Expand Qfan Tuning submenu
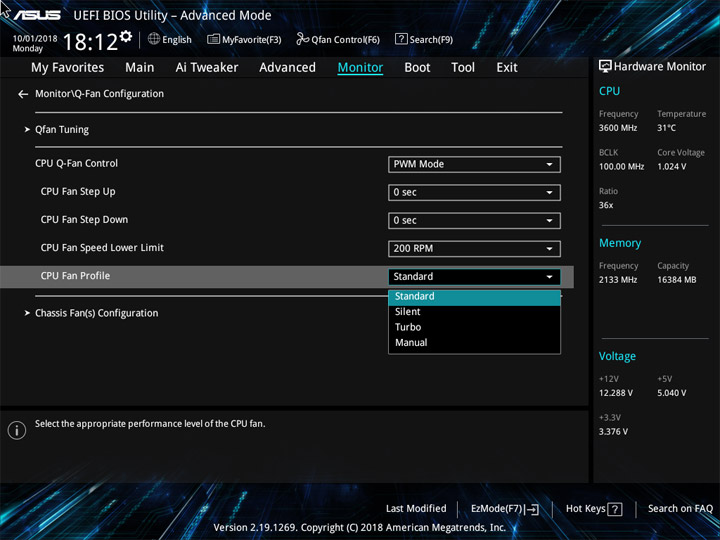The width and height of the screenshot is (720, 540). [x=62, y=129]
